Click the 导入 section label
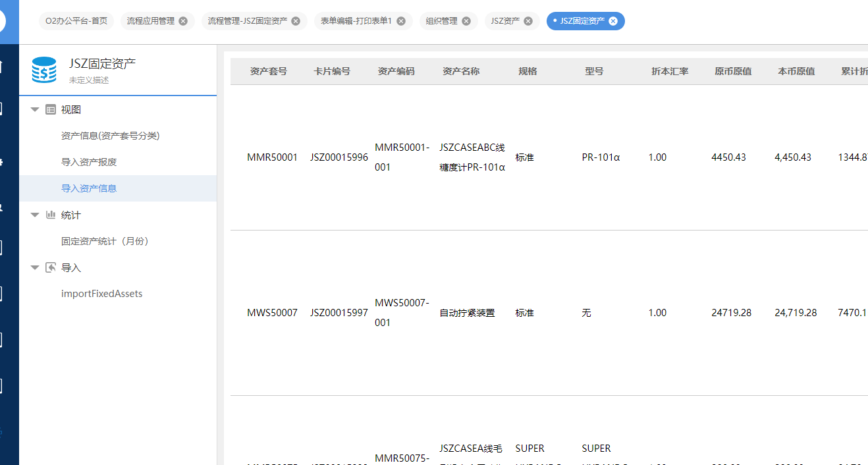The height and width of the screenshot is (465, 868). [x=71, y=267]
